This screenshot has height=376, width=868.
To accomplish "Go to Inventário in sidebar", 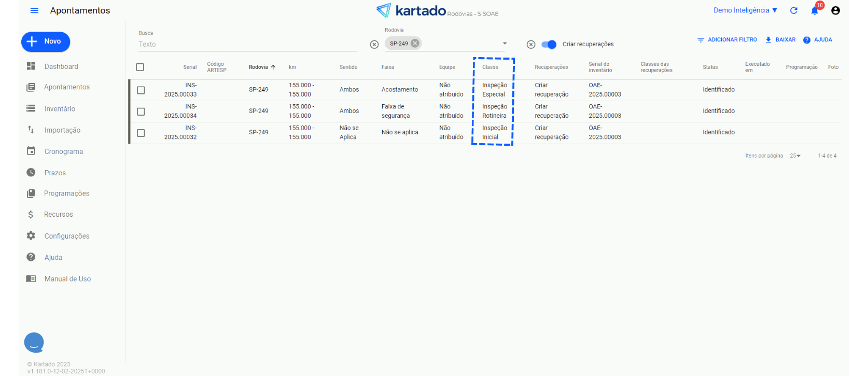I will [60, 109].
